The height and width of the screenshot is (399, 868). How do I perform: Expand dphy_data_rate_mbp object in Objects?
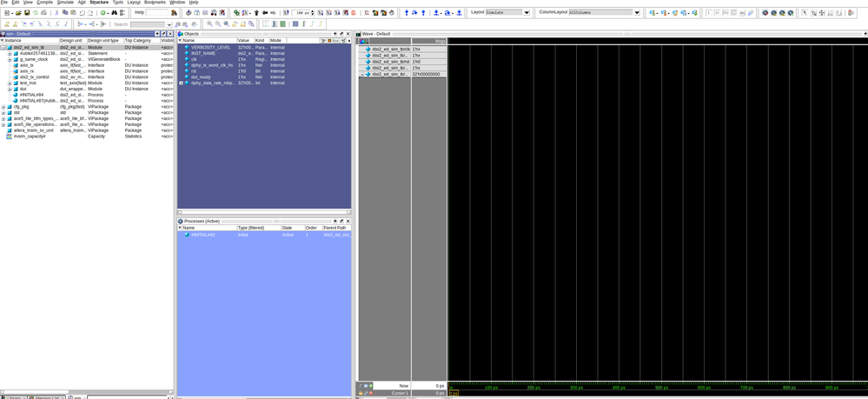click(181, 83)
